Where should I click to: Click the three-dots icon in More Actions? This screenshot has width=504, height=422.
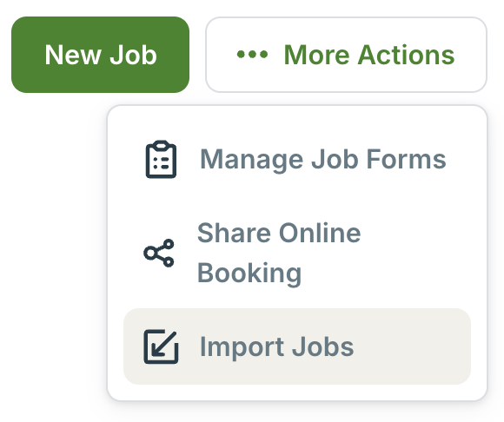(x=252, y=55)
